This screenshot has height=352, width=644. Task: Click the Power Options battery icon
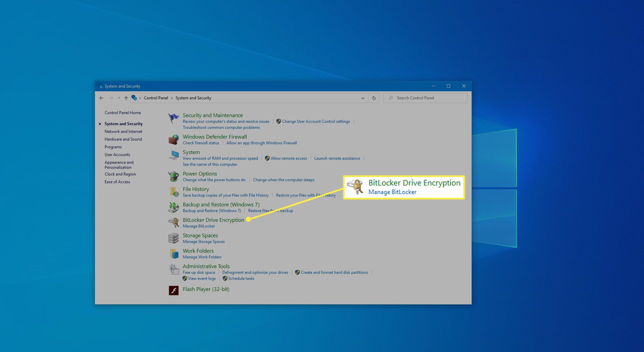pyautogui.click(x=173, y=177)
